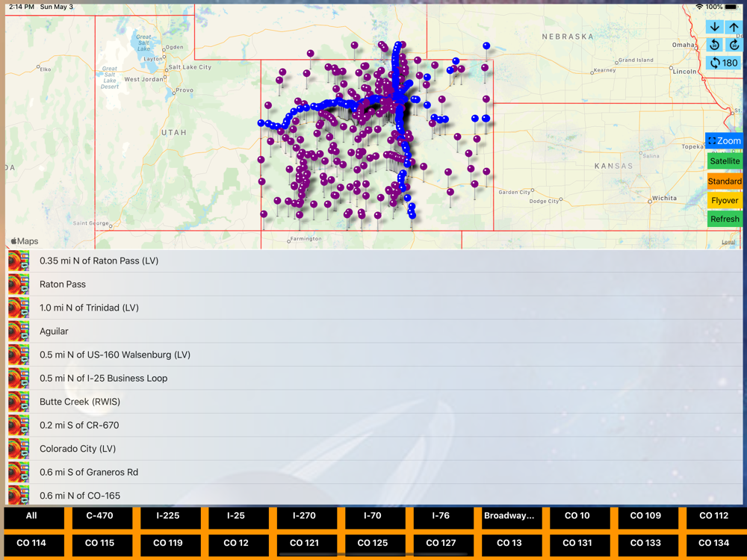Choose the CO 13 route

click(x=512, y=545)
